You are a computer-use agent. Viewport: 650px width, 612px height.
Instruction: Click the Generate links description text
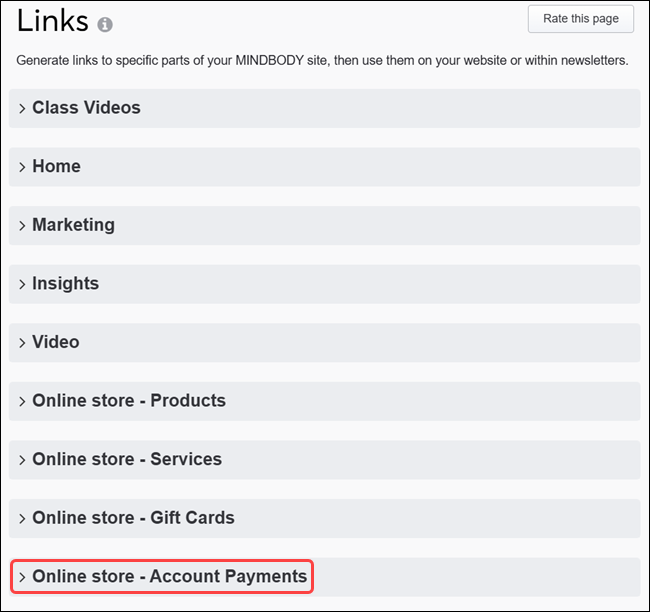[322, 61]
